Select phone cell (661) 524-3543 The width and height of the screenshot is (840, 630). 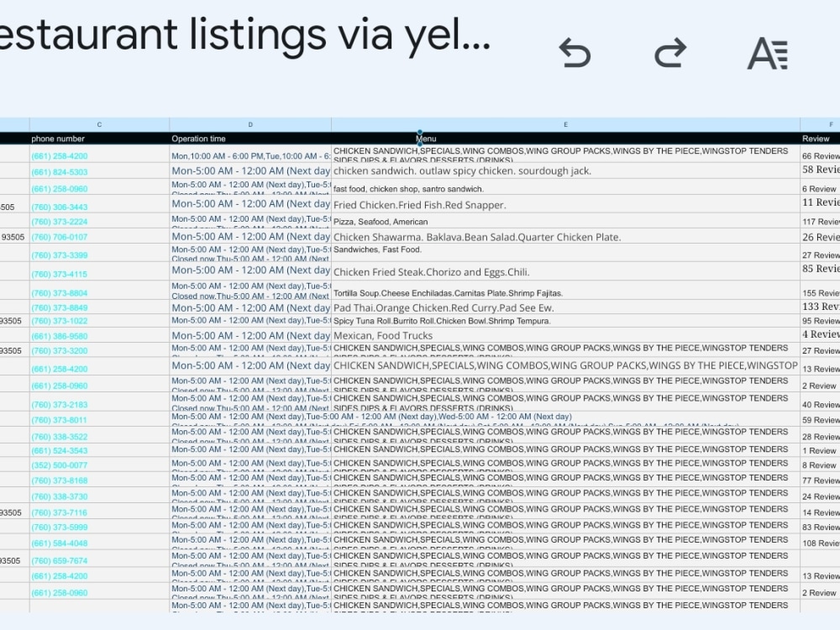coord(100,450)
